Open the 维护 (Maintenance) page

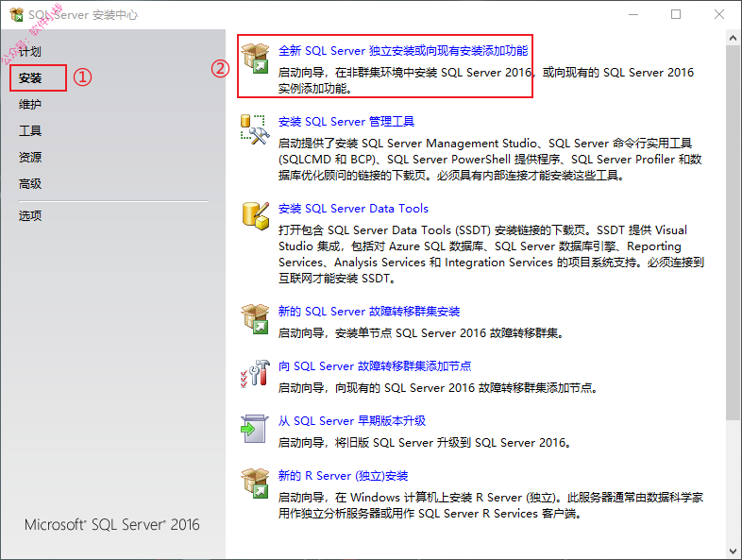pyautogui.click(x=30, y=104)
